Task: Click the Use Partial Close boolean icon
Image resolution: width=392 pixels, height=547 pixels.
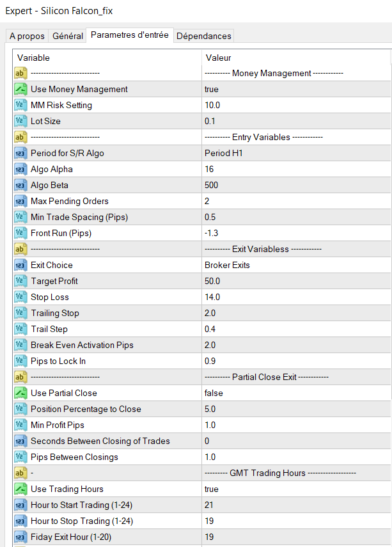Action: [20, 393]
